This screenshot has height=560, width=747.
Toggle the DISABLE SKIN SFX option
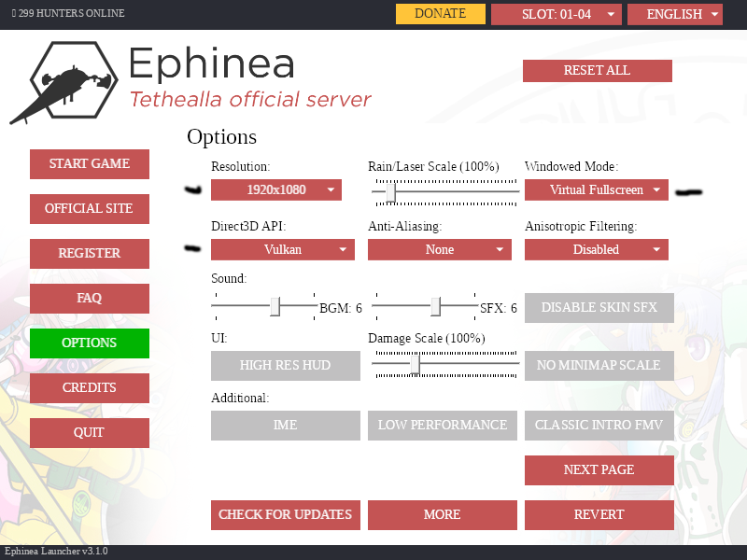[x=599, y=308]
